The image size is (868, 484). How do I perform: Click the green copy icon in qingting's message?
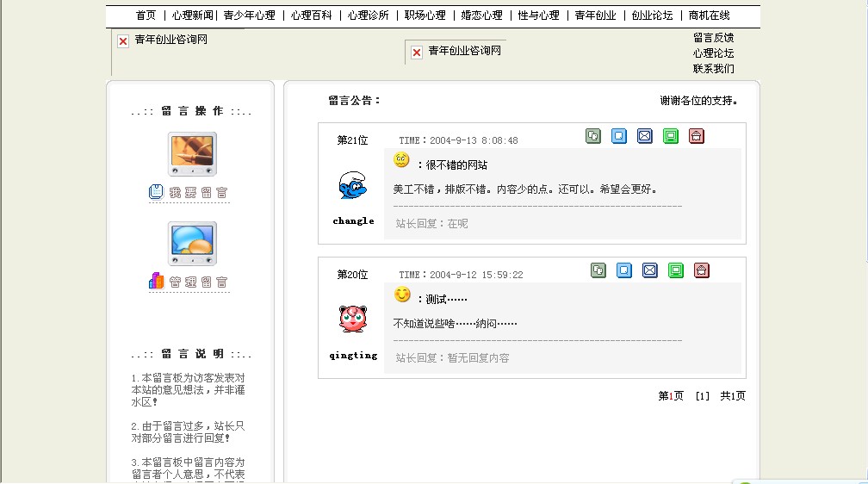[598, 270]
